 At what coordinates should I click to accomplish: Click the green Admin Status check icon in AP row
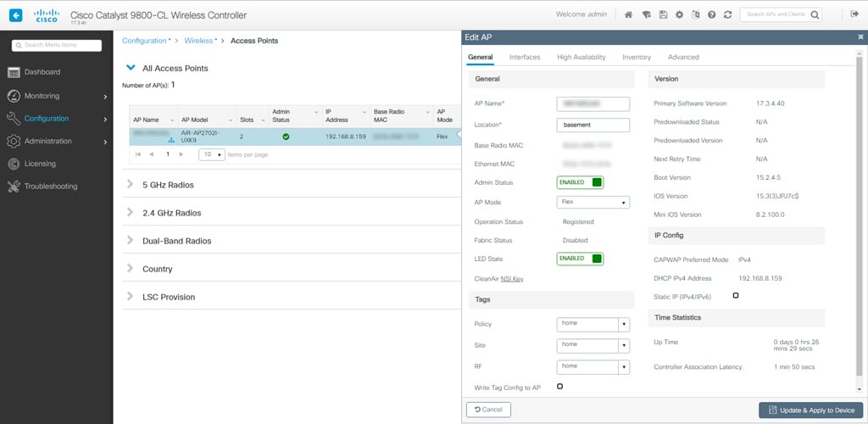point(286,137)
